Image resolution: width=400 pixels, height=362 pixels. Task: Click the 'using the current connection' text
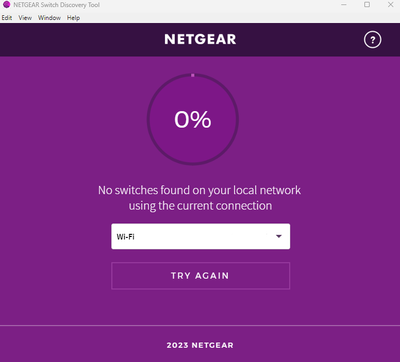(200, 206)
